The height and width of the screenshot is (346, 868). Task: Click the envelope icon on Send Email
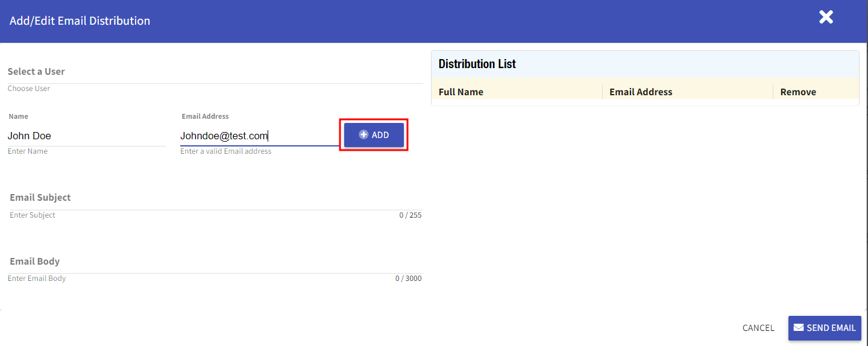click(x=799, y=327)
